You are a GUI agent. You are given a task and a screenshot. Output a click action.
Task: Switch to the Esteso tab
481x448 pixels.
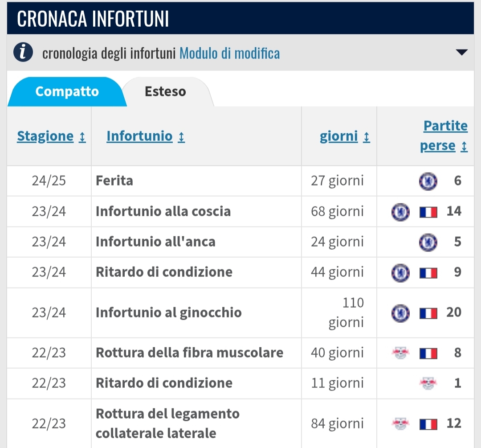point(165,91)
